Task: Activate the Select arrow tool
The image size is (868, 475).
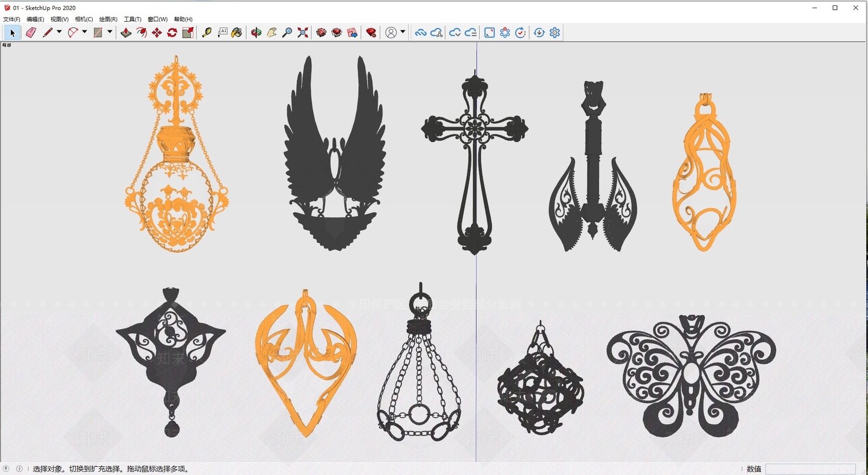Action: 12,33
